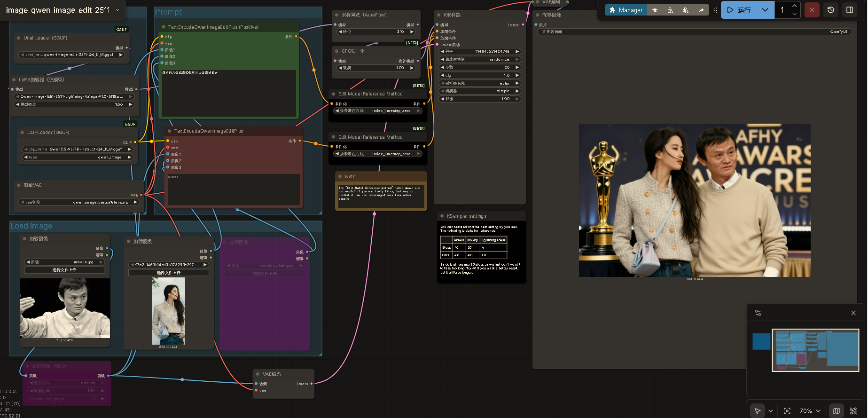Collapse the CFG归一化 node dot
Image resolution: width=868 pixels, height=418 pixels.
(x=337, y=51)
